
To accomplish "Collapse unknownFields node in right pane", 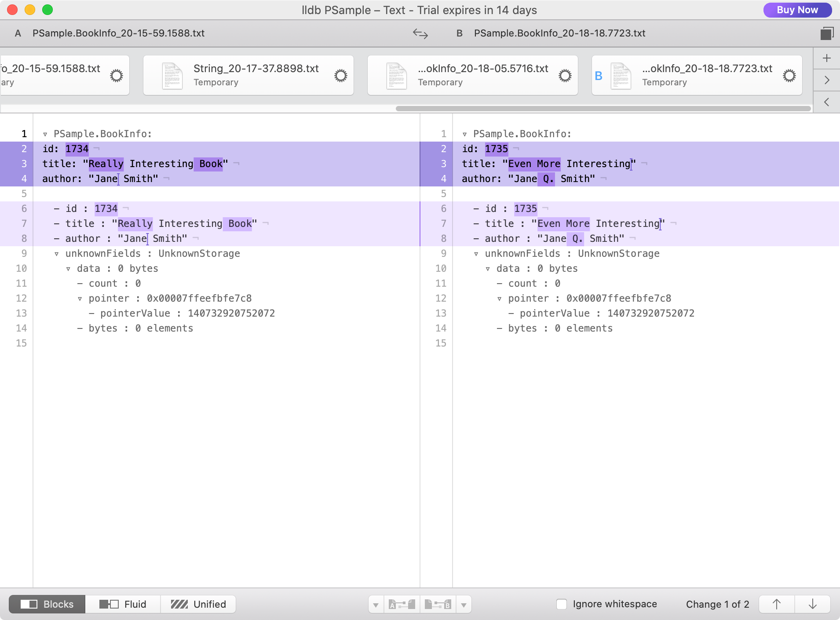I will click(x=476, y=254).
